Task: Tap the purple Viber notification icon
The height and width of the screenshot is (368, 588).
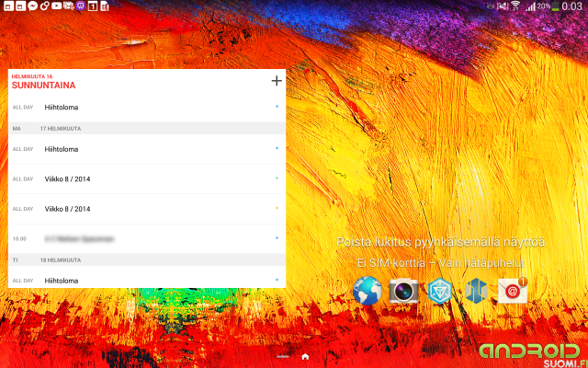Action: click(81, 6)
